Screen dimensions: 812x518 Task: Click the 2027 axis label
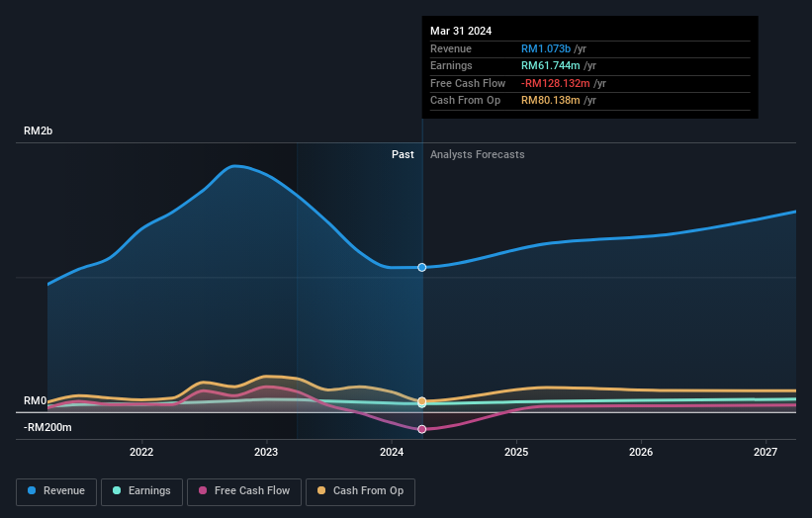pos(766,452)
